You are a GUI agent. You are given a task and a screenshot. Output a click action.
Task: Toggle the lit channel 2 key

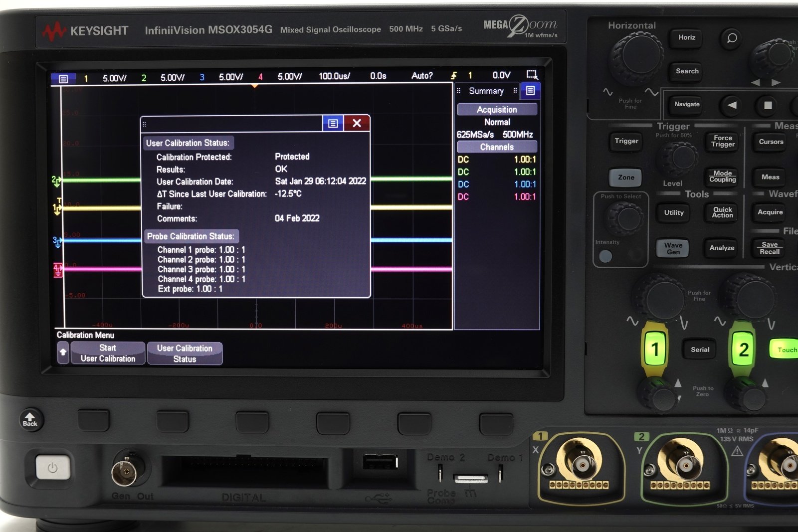click(744, 350)
